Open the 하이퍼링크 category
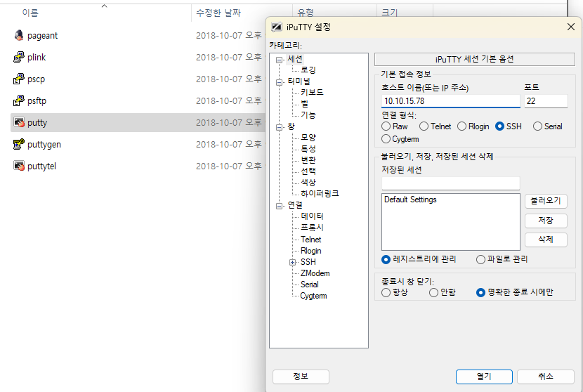Screen dimensions: 583x392 [x=320, y=193]
